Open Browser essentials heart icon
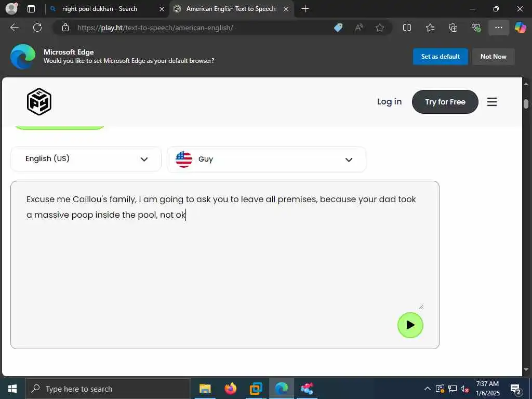The image size is (532, 399). 476,28
